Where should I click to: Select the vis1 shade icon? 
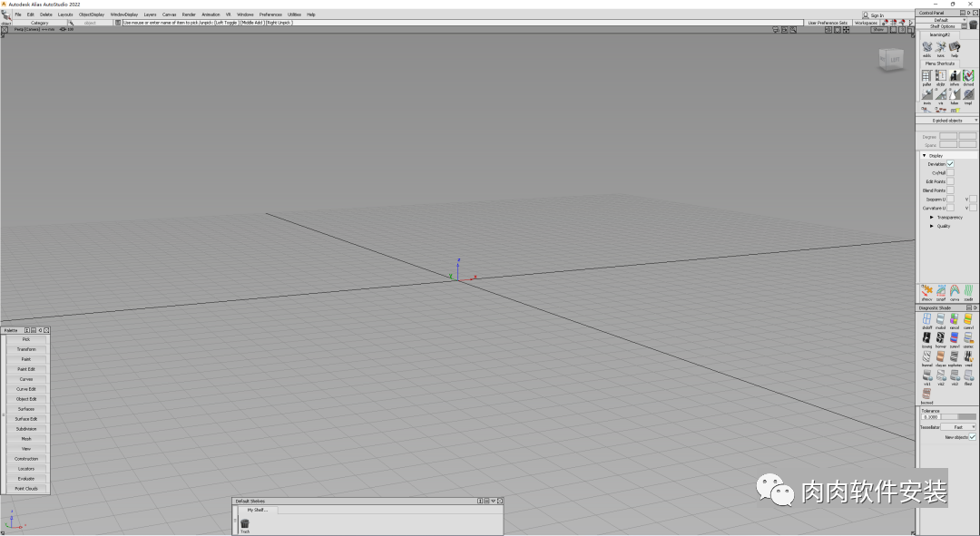coord(926,375)
